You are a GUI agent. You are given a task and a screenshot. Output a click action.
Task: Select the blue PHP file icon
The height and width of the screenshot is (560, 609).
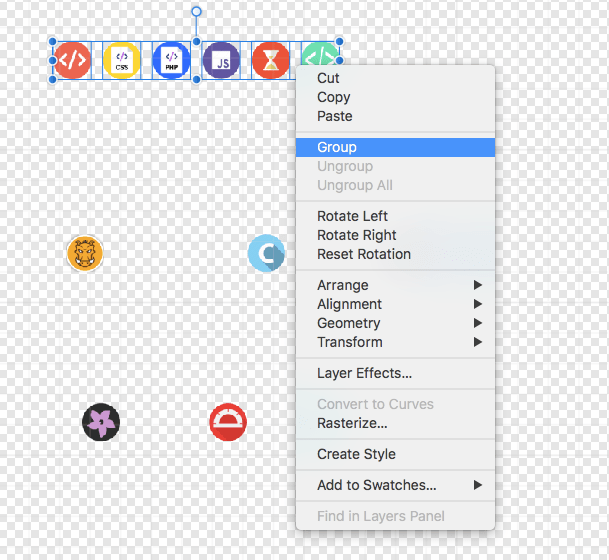(171, 61)
